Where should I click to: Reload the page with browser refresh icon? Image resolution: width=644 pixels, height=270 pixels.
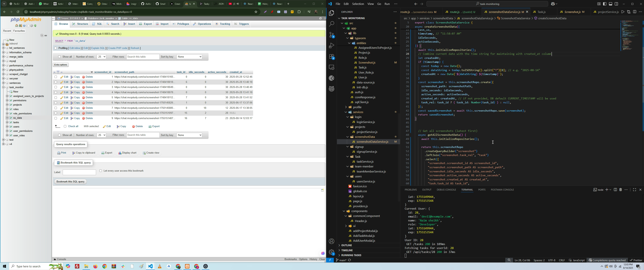point(18,12)
